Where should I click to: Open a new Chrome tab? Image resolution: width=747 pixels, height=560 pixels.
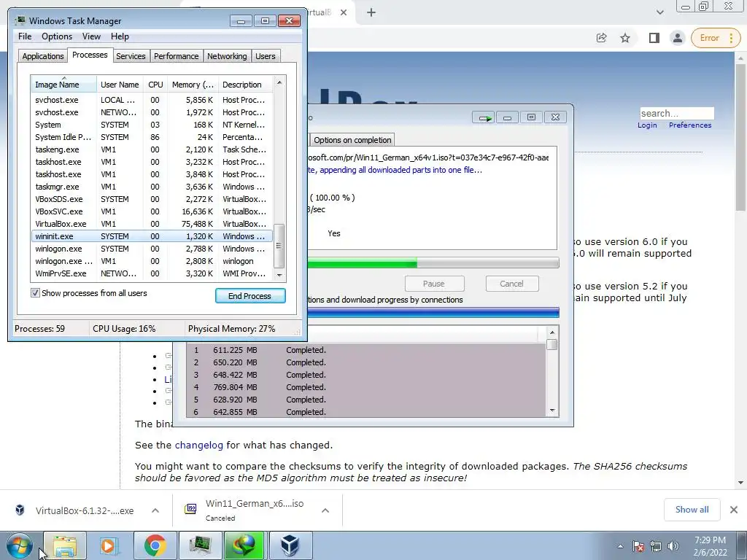(x=371, y=13)
